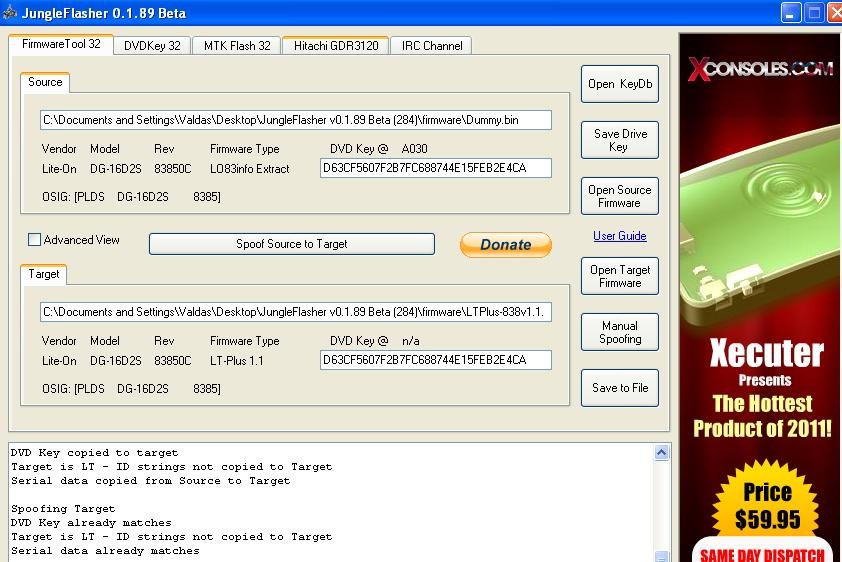This screenshot has height=562, width=842.
Task: Click the FirmwareTool 32 tab
Action: coord(61,44)
